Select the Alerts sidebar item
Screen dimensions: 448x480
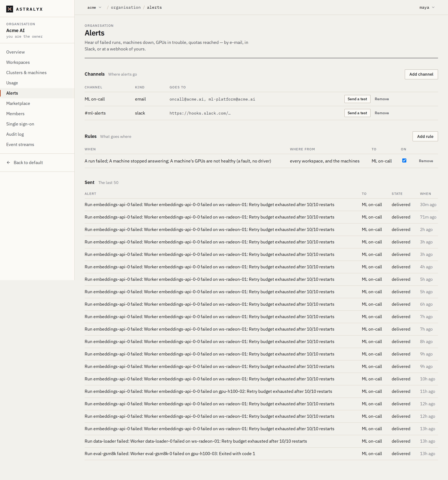tap(37, 93)
